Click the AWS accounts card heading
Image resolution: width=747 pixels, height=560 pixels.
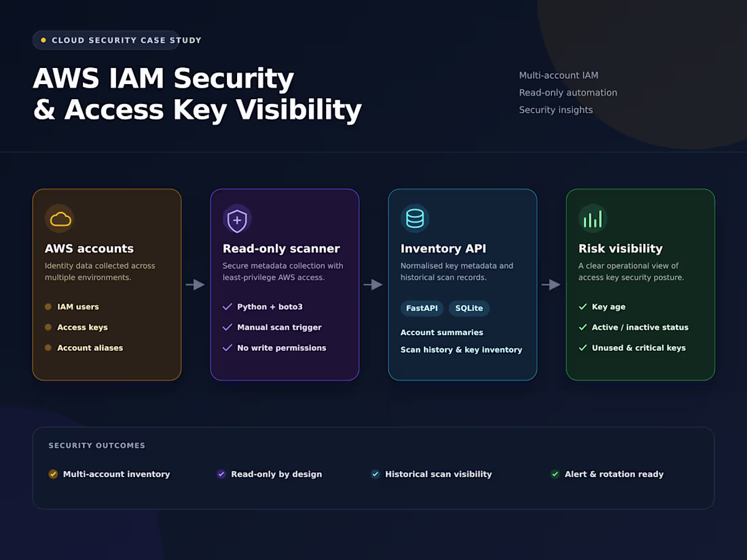tap(89, 248)
